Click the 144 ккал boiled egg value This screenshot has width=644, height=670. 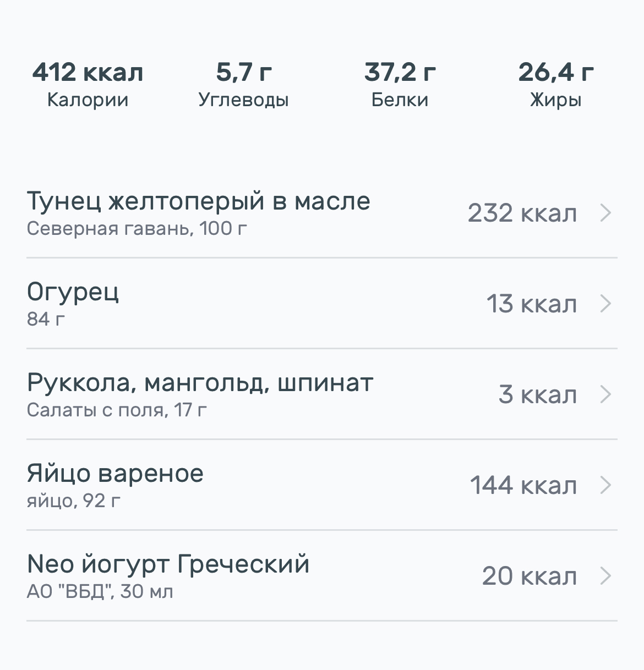click(x=523, y=486)
